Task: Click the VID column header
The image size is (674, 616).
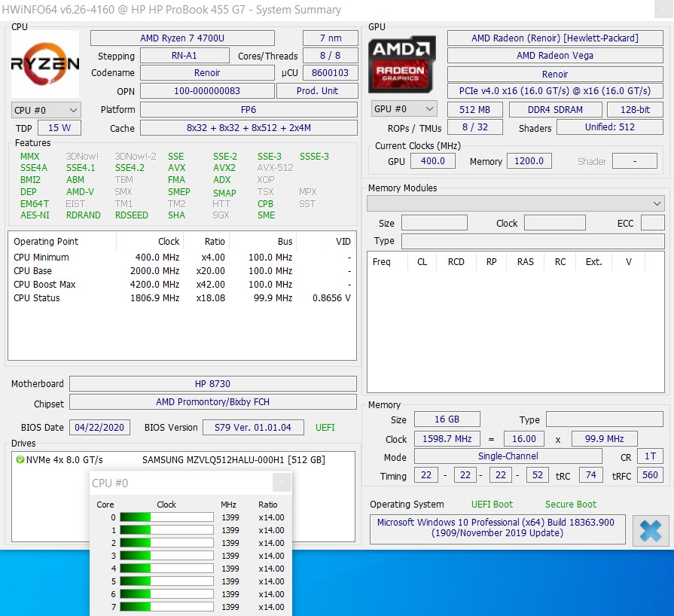Action: click(x=326, y=241)
